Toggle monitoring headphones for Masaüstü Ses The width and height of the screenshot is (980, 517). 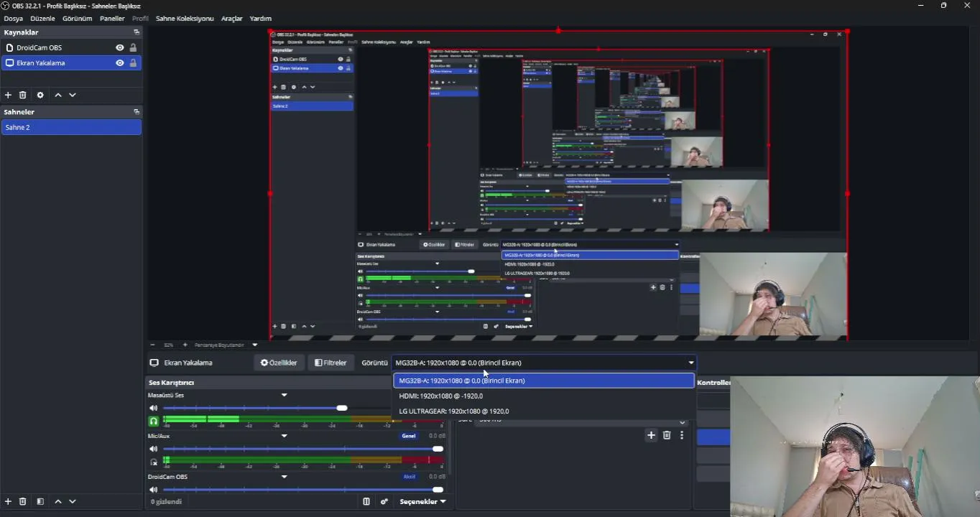point(153,421)
